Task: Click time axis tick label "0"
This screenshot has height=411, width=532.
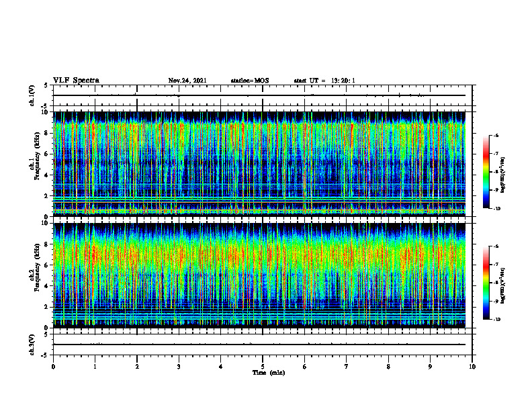Action: (x=53, y=367)
